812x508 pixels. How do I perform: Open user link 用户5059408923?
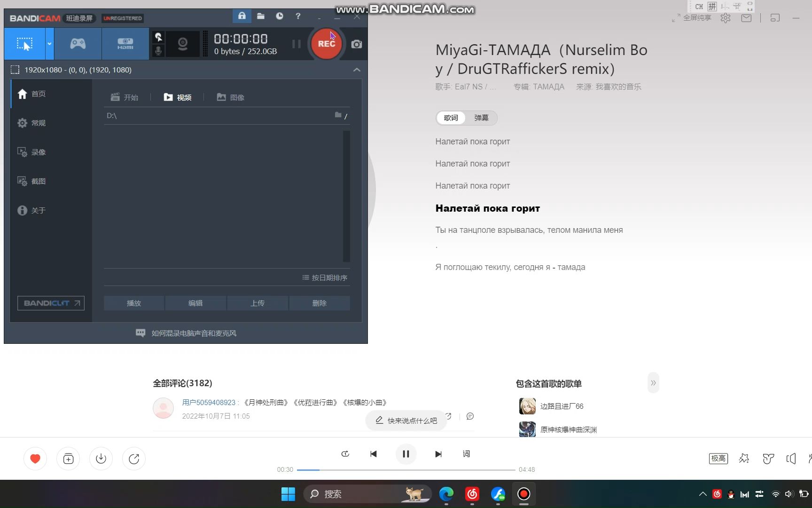pos(209,403)
